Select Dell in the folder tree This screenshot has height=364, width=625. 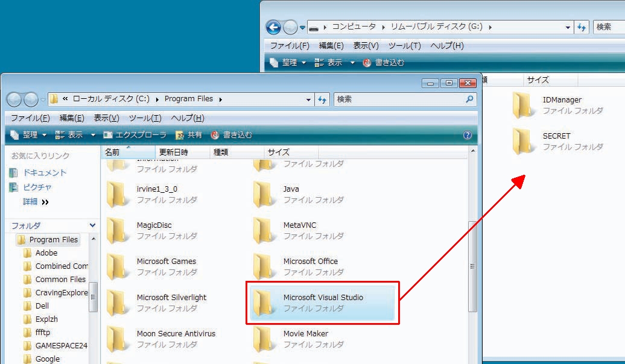coord(42,306)
